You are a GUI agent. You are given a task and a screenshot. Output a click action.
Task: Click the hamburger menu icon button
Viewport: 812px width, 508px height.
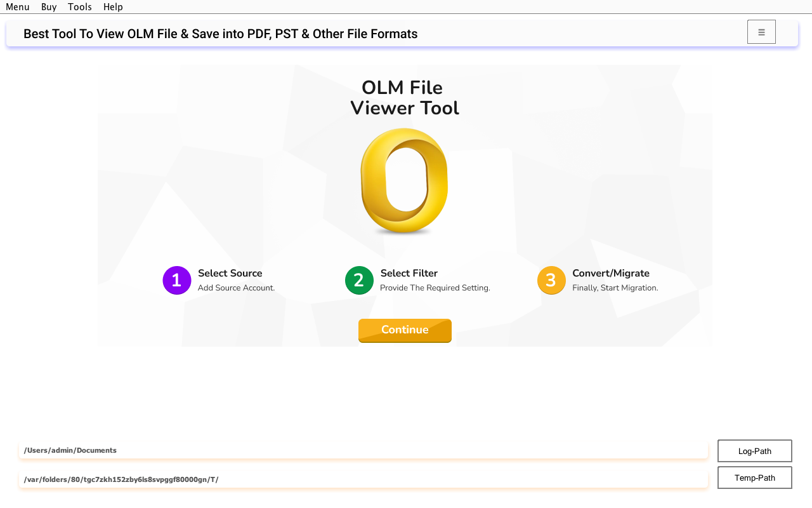tap(761, 32)
